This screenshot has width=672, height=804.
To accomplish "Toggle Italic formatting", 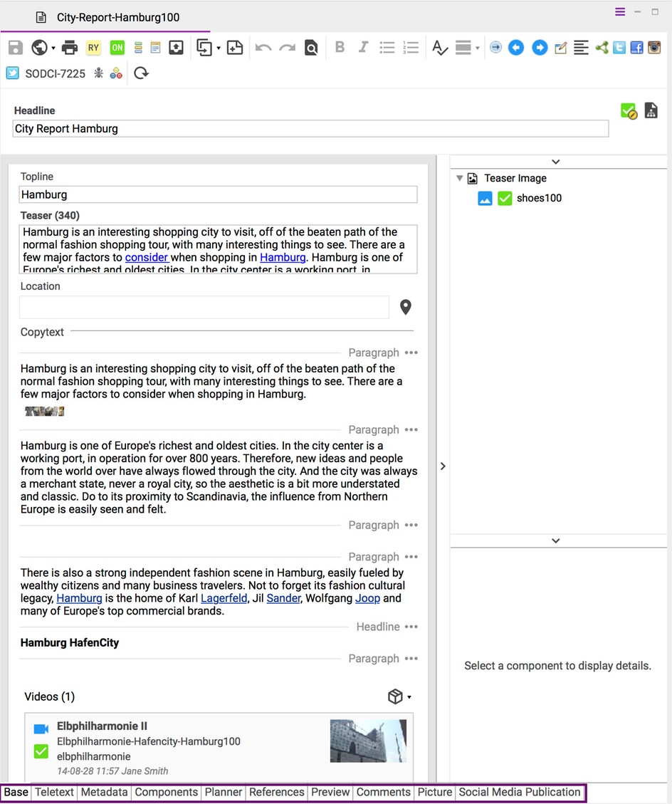I will tap(363, 47).
